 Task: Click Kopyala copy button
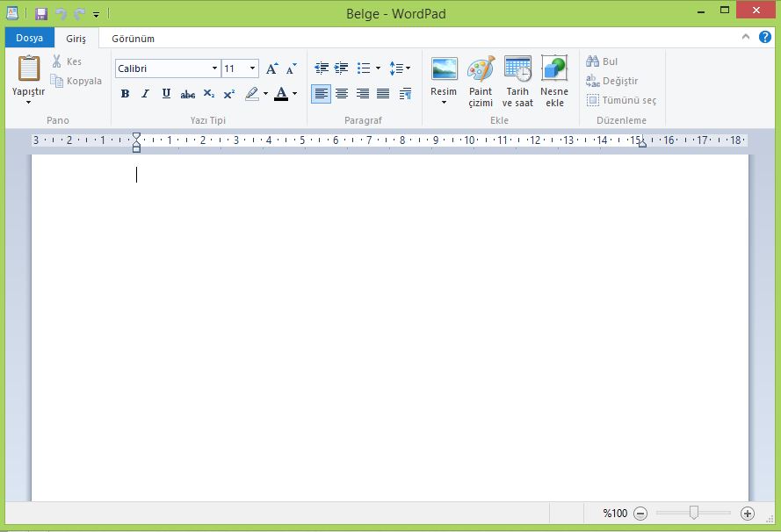(76, 81)
